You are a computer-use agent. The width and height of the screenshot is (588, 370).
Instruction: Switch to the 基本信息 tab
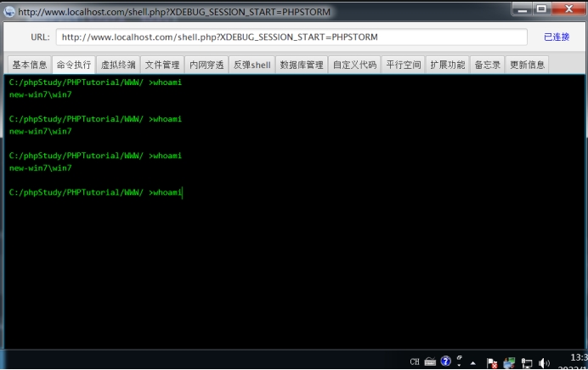point(30,65)
